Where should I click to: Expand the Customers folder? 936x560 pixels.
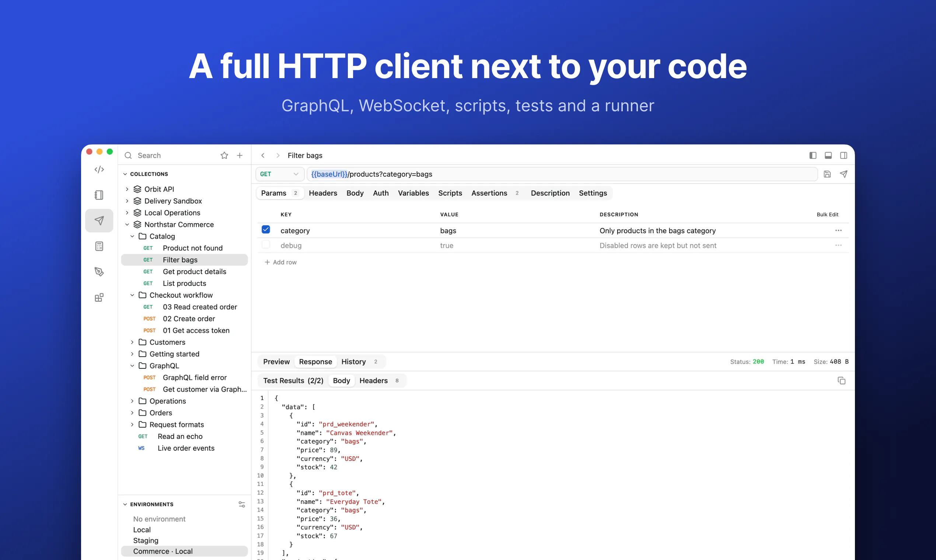click(x=132, y=342)
